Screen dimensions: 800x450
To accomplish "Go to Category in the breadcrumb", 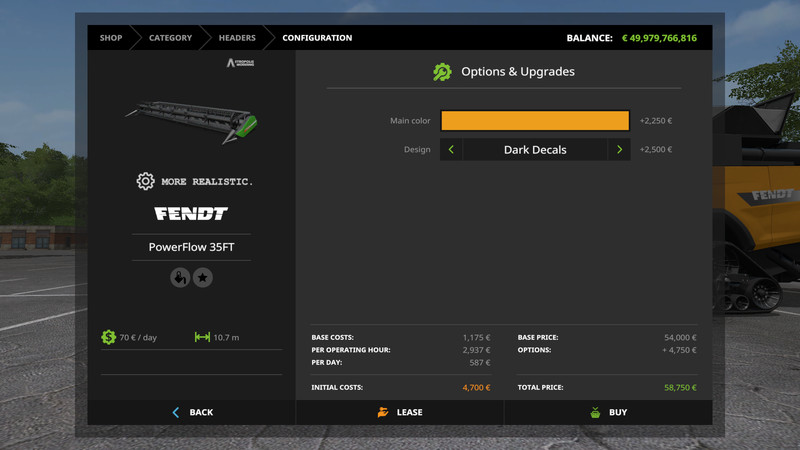I will pos(170,38).
